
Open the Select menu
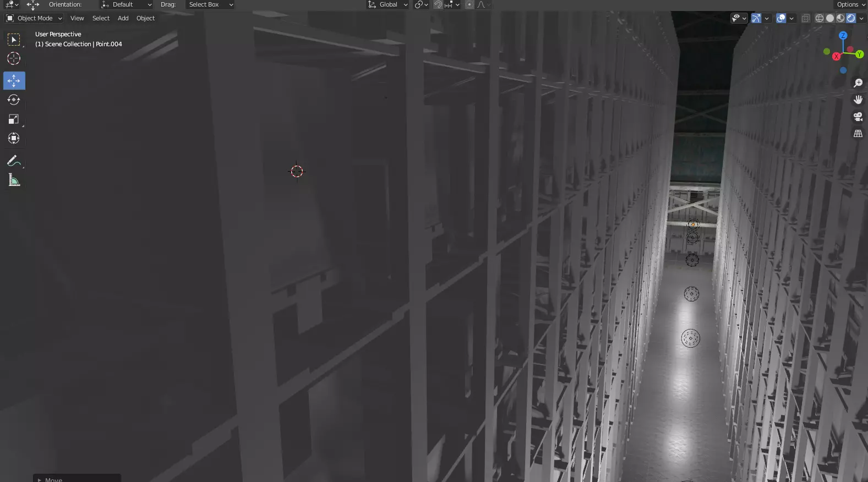point(101,18)
